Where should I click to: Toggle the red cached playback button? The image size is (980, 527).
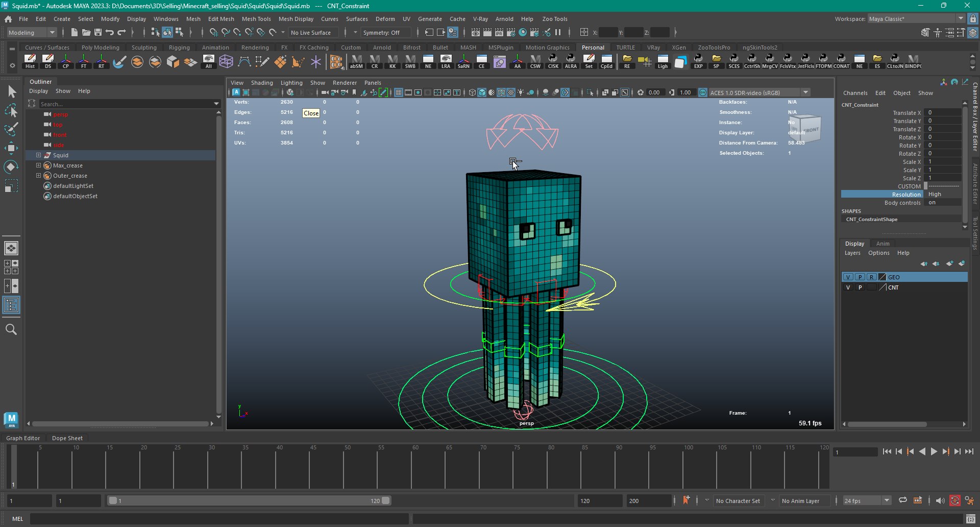955,501
